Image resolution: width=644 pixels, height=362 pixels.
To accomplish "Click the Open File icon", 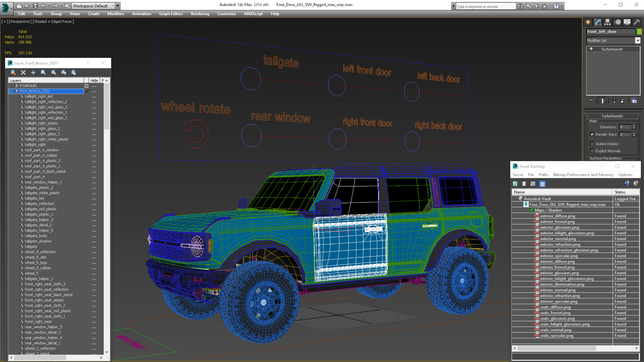I will pyautogui.click(x=27, y=6).
